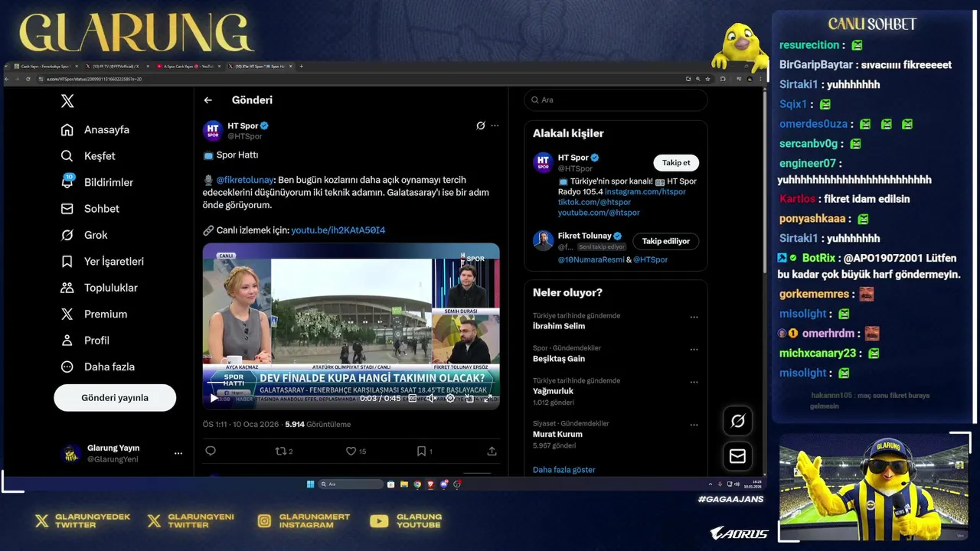
Task: Click the reply icon under the post
Action: [211, 451]
